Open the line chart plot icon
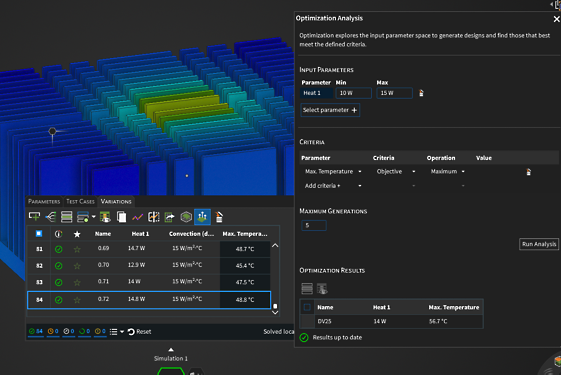The width and height of the screenshot is (561, 375). coord(137,217)
